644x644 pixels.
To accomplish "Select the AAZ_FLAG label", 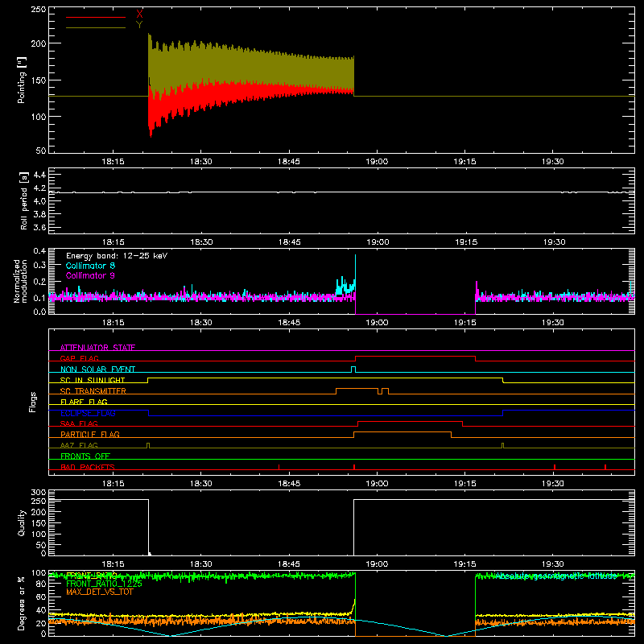I will click(x=79, y=445).
